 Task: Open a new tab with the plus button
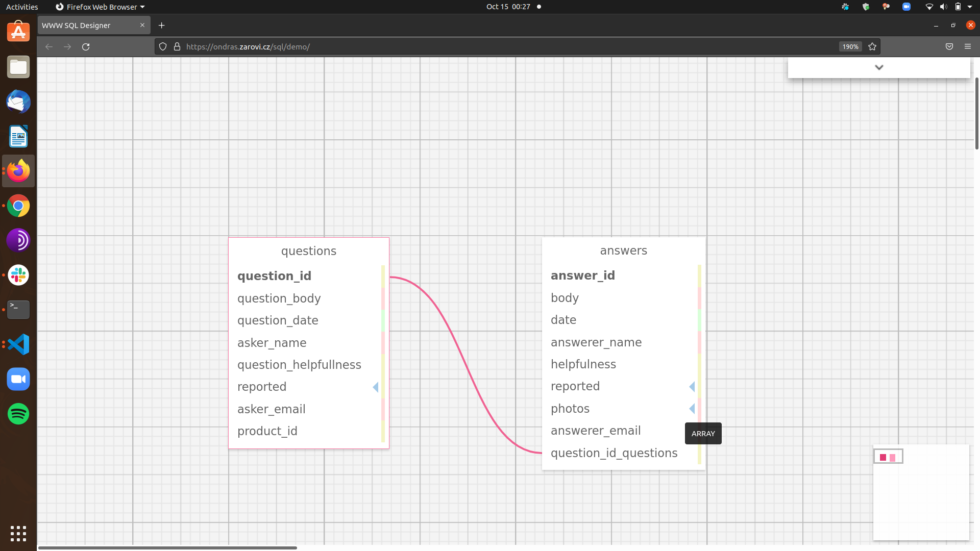(161, 25)
